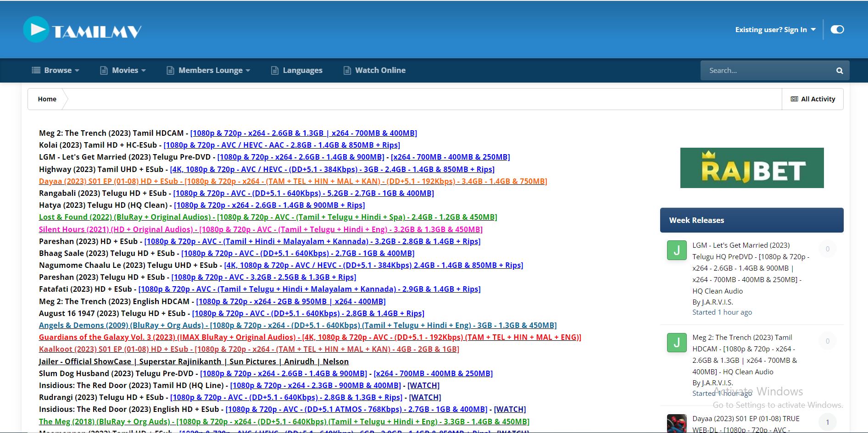Click the Languages menu icon
The image size is (868, 433).
[274, 70]
